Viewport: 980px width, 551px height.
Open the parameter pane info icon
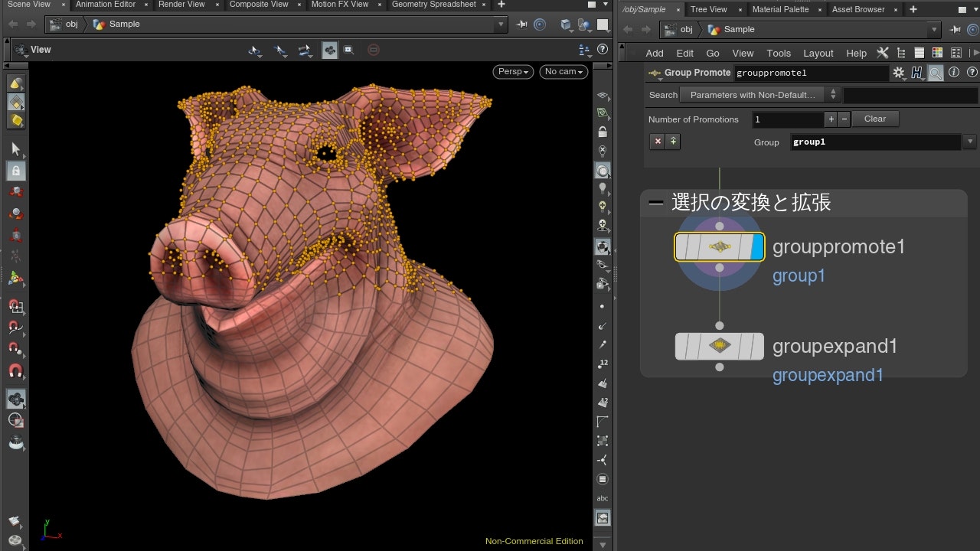tap(954, 73)
